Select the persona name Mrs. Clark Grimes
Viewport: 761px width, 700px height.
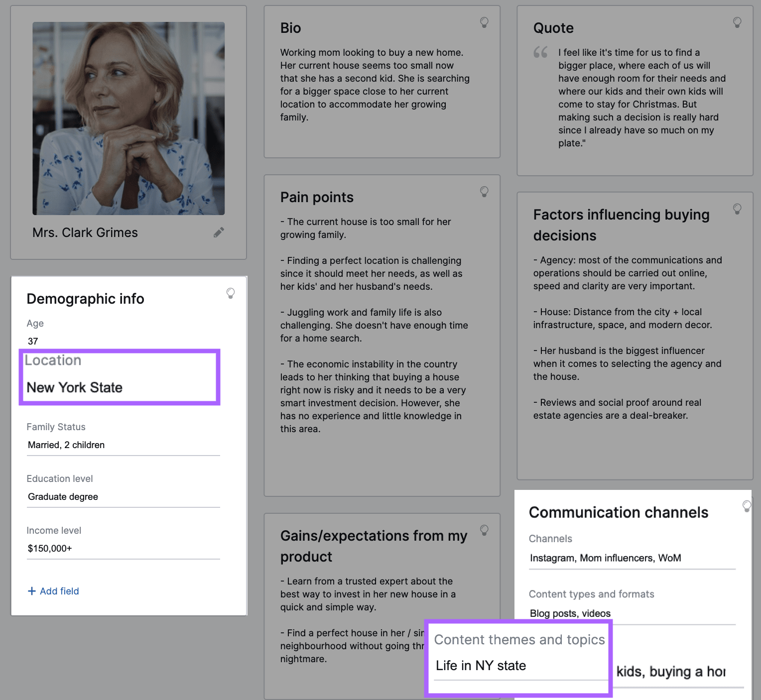pyautogui.click(x=85, y=233)
